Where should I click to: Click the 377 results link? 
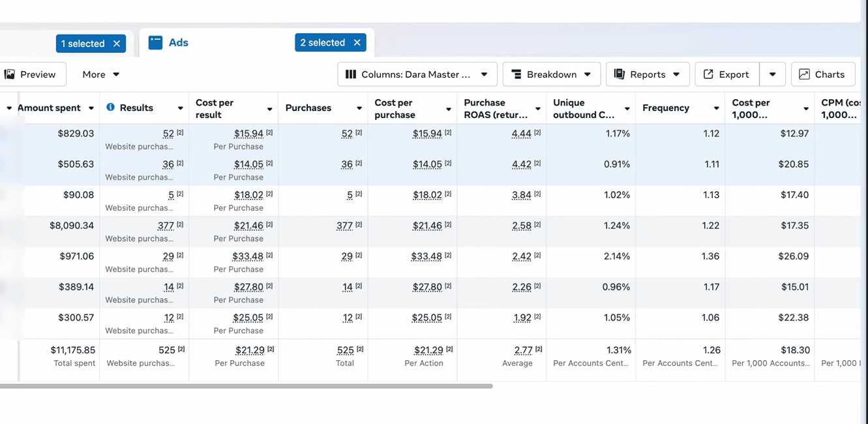click(x=166, y=226)
